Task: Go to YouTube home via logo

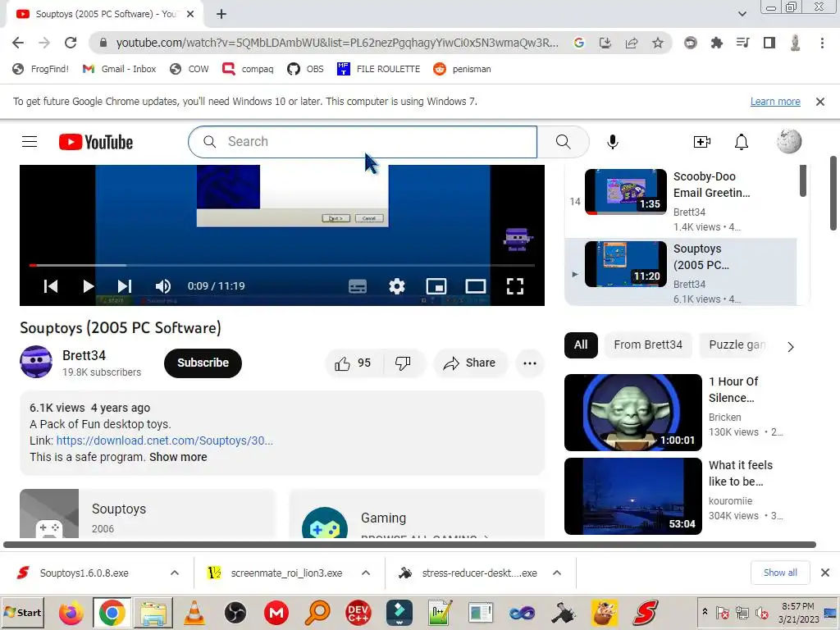Action: click(96, 142)
